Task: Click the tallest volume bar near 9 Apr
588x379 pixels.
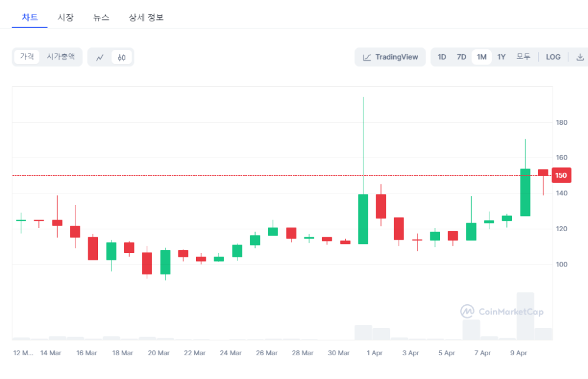Action: [x=525, y=316]
